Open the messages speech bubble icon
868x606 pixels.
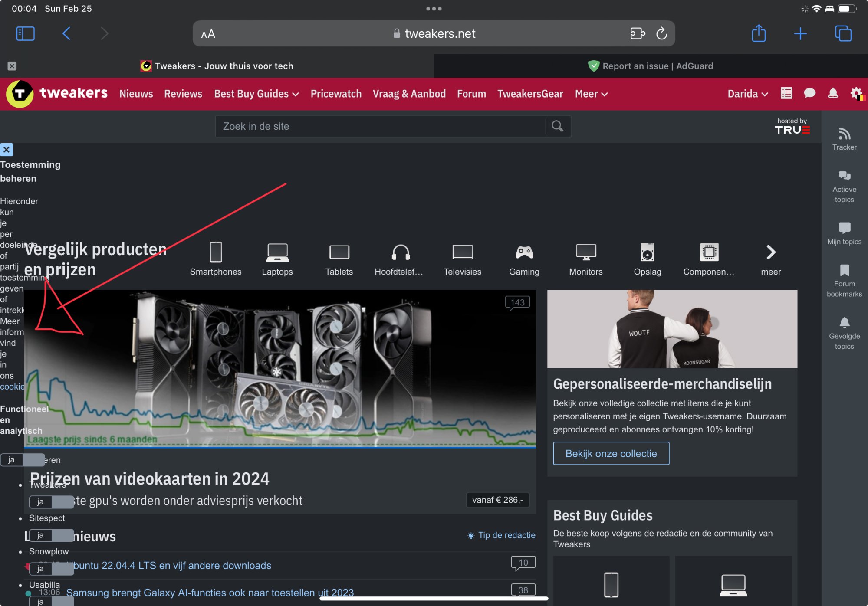point(809,93)
